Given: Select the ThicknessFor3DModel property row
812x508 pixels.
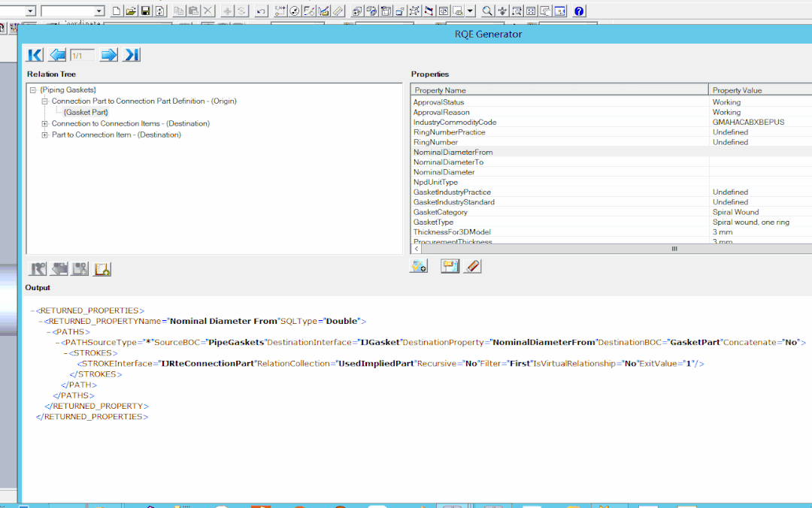Looking at the screenshot, I should click(x=611, y=232).
